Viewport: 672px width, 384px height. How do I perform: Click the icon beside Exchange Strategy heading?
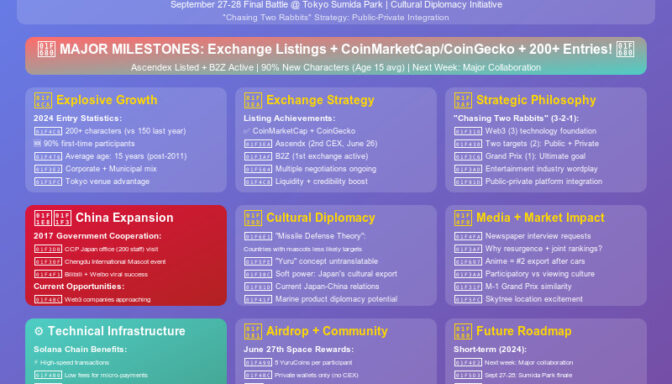253,100
